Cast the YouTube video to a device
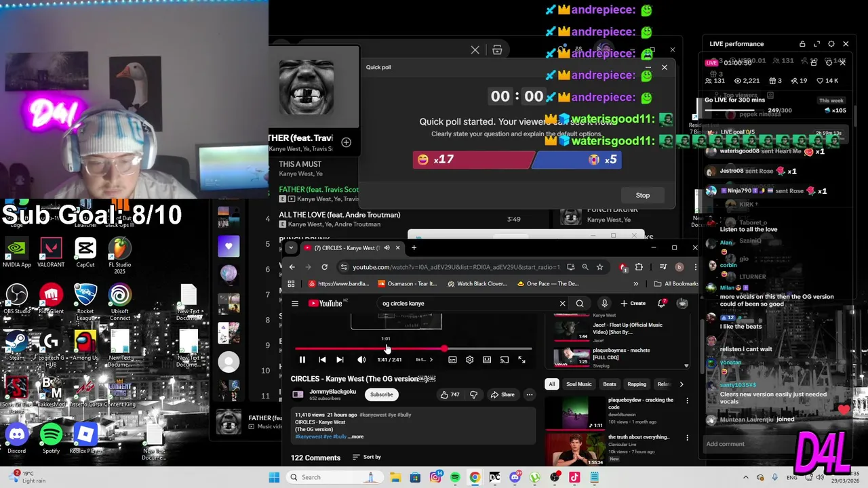Image resolution: width=868 pixels, height=488 pixels. [x=505, y=360]
